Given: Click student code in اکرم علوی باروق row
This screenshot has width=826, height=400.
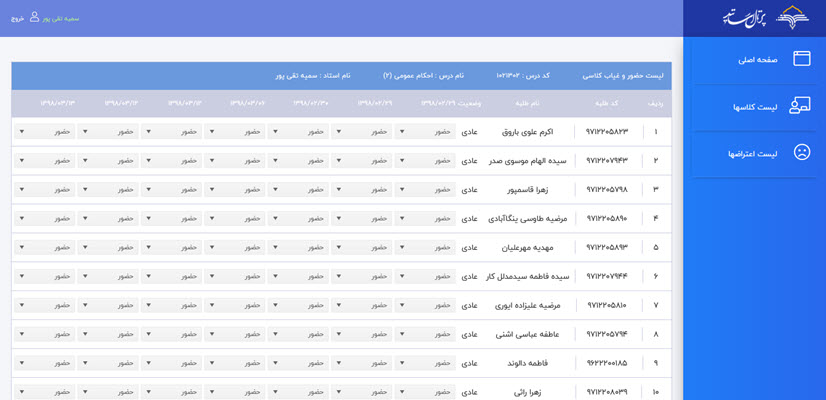Looking at the screenshot, I should (x=607, y=132).
